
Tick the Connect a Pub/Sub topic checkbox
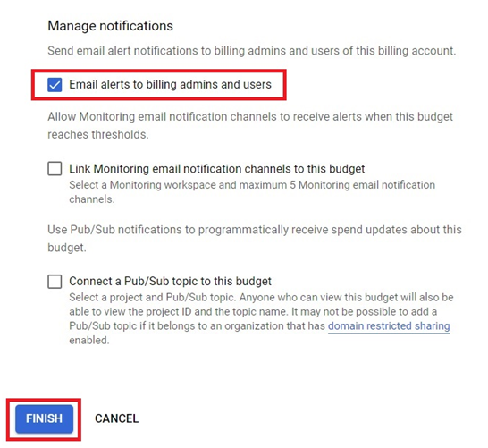pos(55,282)
